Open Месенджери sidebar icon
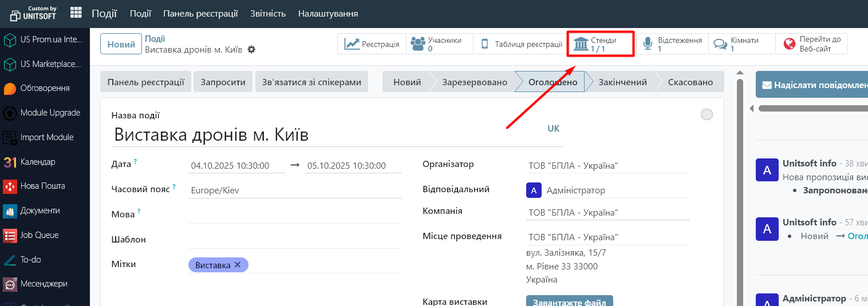 click(10, 284)
